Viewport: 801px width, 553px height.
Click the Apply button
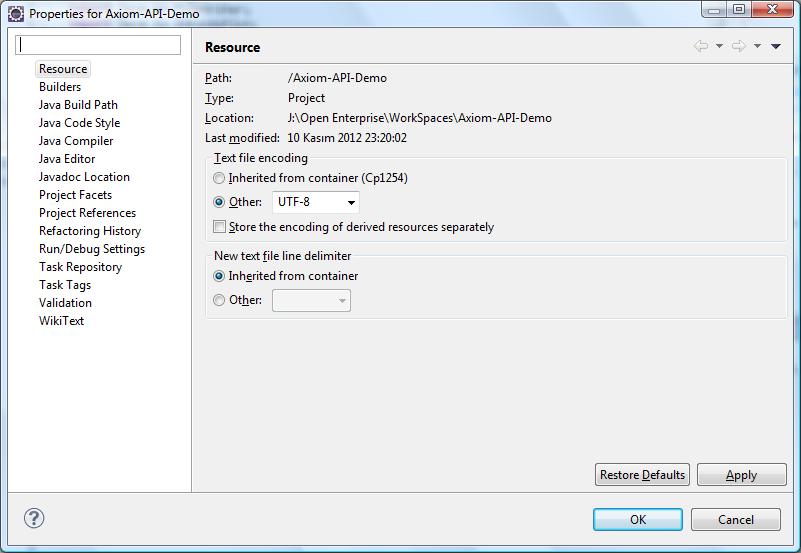(x=742, y=475)
